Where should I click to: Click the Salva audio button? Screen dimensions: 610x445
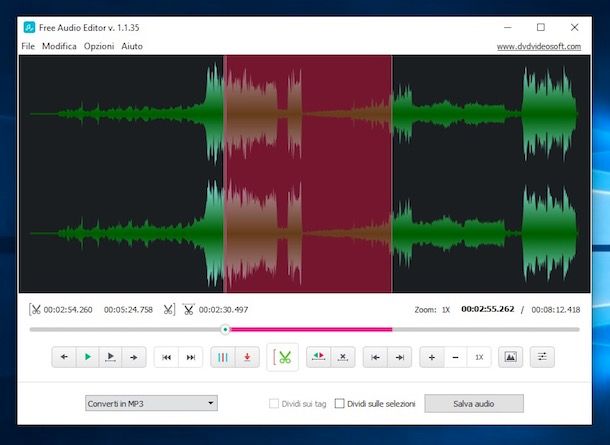[474, 403]
